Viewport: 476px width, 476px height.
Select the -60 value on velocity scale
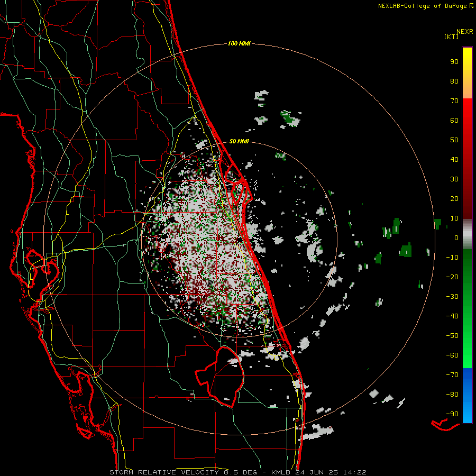452,355
